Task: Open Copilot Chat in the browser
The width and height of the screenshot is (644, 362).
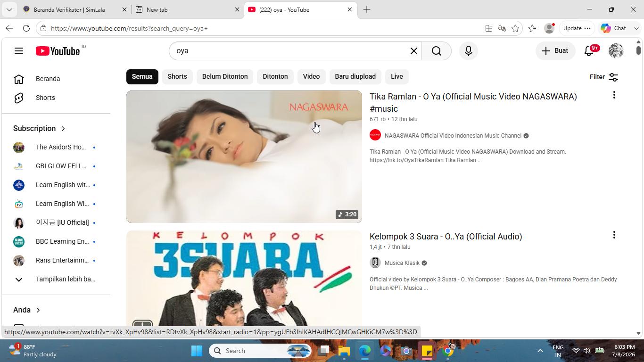Action: 614,28
